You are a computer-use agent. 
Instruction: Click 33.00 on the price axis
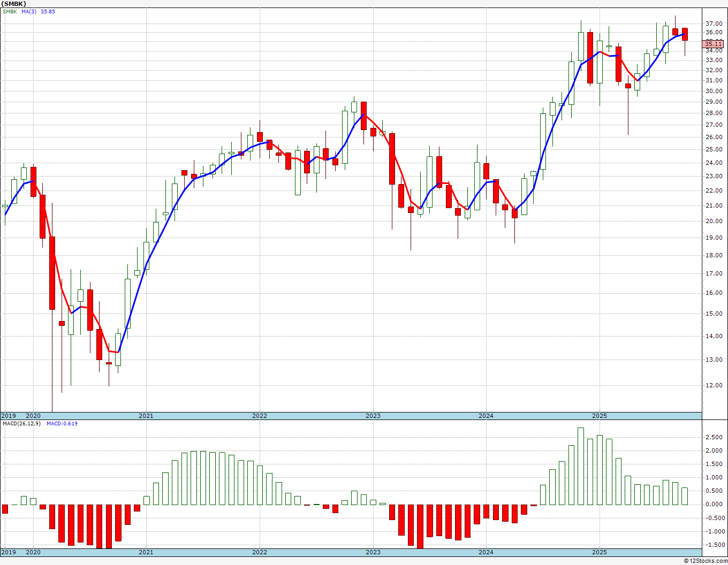click(714, 60)
